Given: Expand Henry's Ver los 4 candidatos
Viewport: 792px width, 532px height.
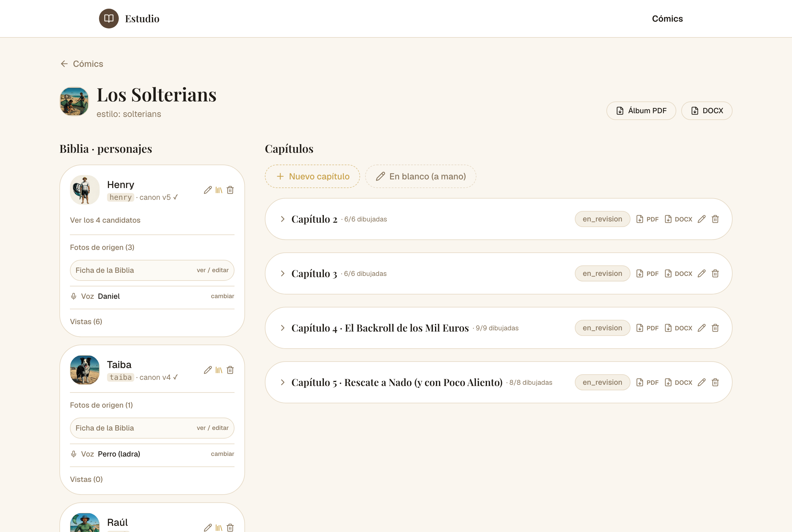Looking at the screenshot, I should tap(105, 220).
